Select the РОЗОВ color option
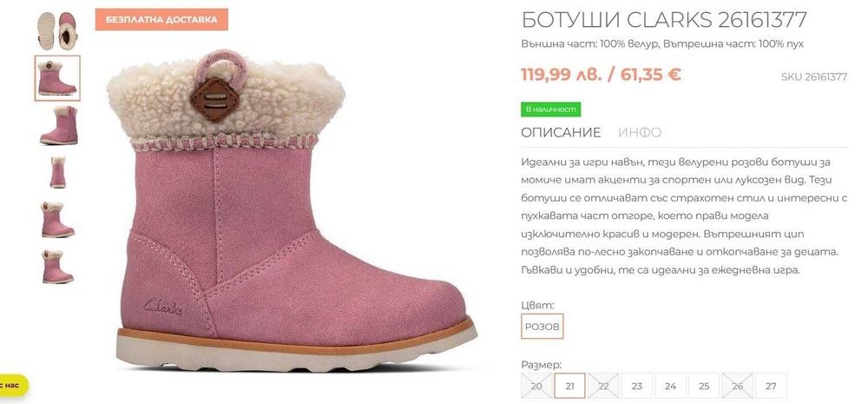The image size is (868, 404). point(542,327)
